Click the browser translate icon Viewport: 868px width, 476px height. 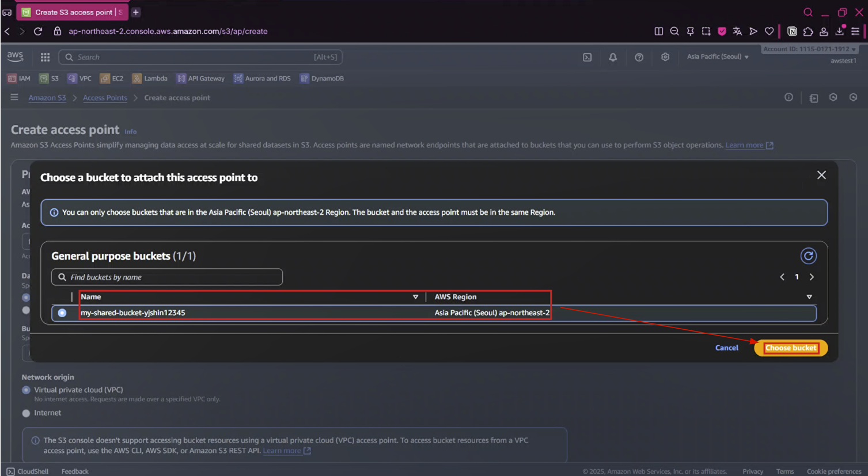[x=737, y=31]
